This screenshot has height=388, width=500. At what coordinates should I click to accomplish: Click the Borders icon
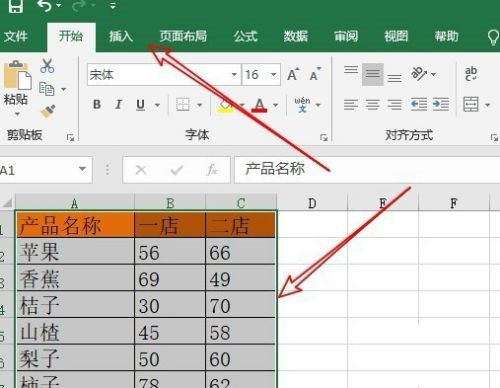(x=183, y=105)
